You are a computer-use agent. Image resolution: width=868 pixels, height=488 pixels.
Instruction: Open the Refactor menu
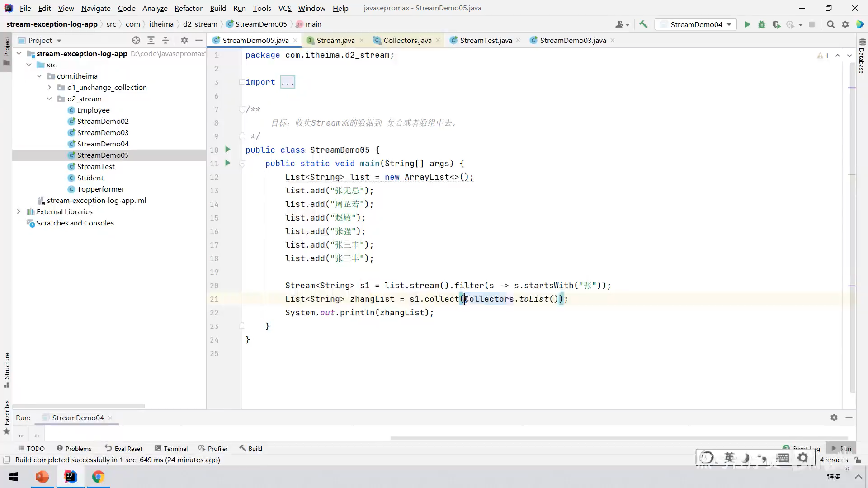click(188, 8)
